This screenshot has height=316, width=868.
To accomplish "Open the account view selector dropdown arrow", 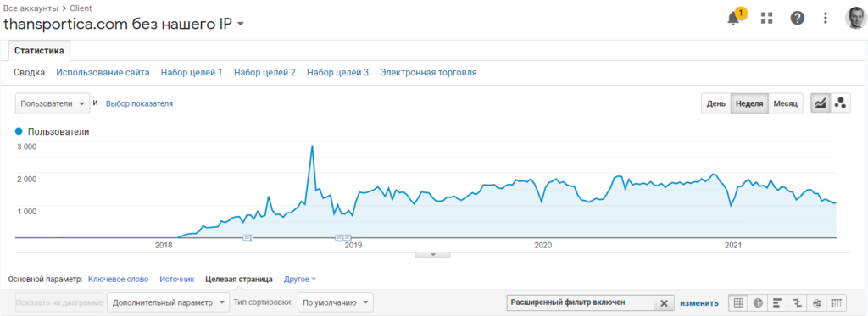I will click(x=240, y=24).
